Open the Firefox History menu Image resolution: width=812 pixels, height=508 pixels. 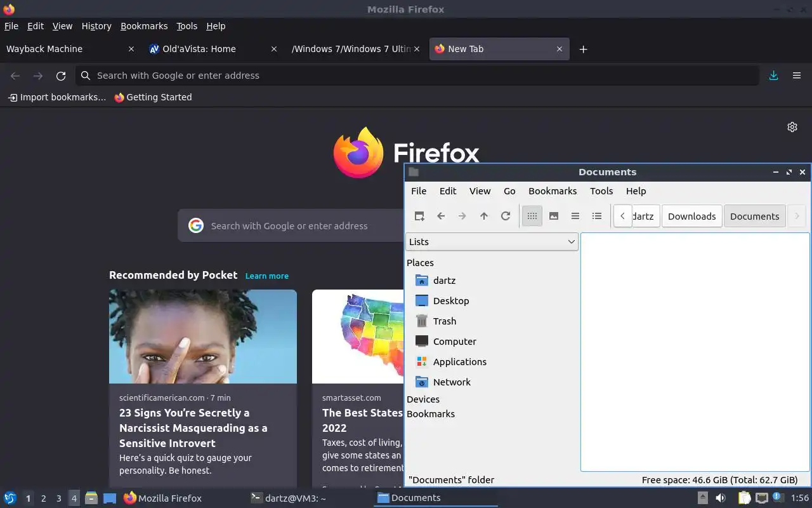pyautogui.click(x=96, y=26)
